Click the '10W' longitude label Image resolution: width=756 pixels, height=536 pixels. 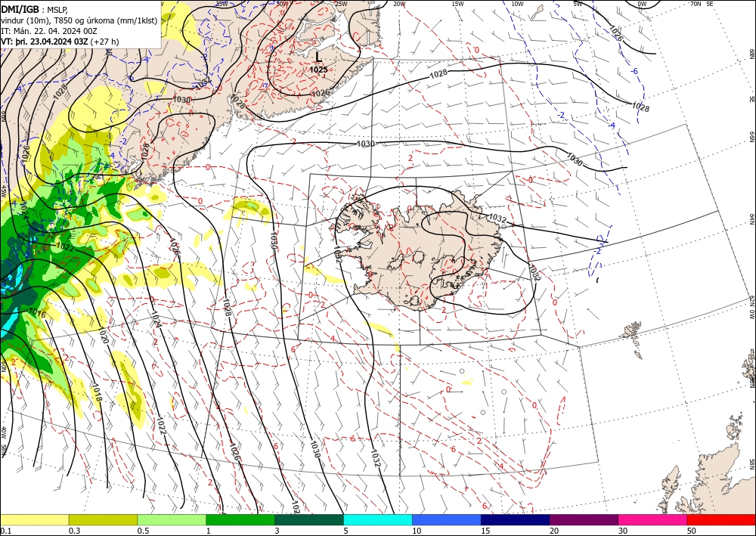(517, 4)
